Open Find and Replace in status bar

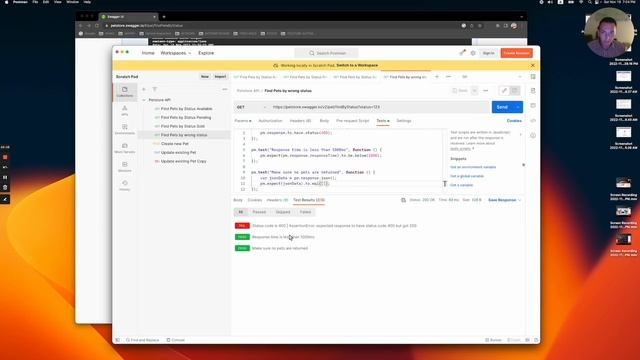tap(142, 340)
